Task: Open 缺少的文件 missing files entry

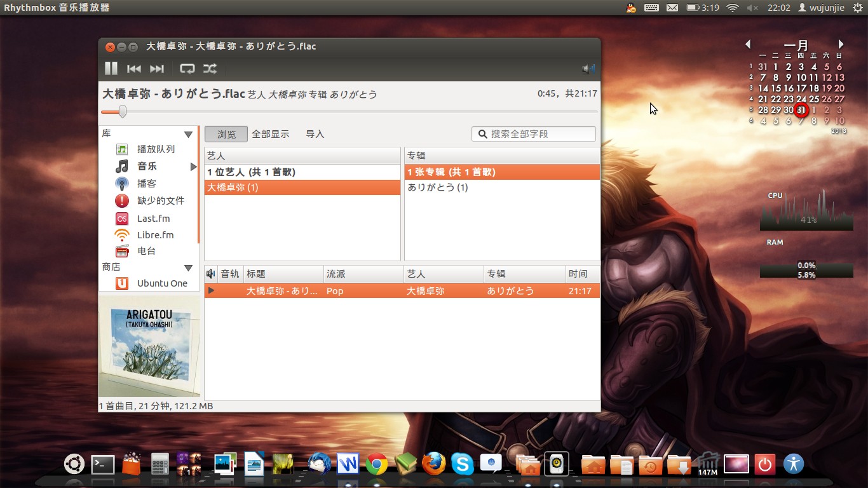Action: coord(160,201)
